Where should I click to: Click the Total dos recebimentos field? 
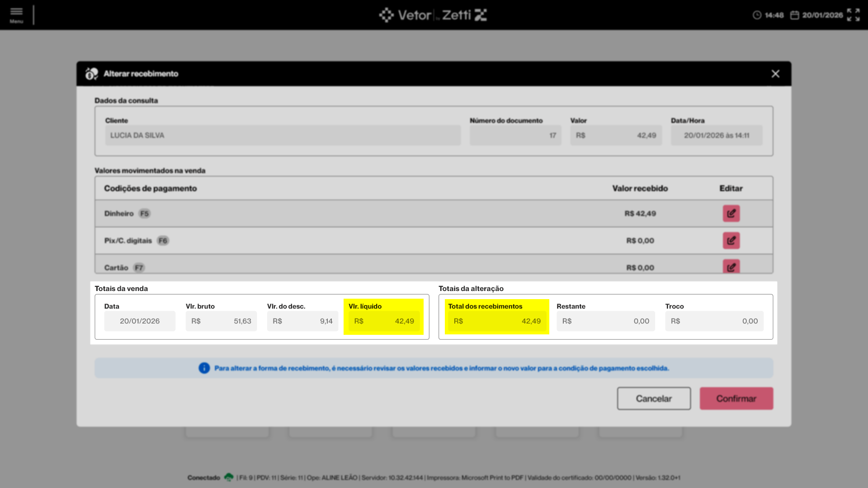(x=496, y=321)
